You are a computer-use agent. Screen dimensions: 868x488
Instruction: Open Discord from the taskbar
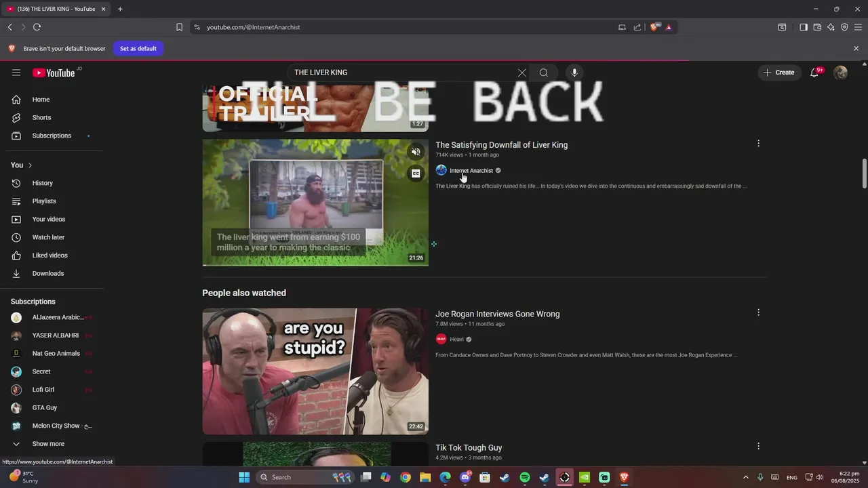tap(465, 477)
